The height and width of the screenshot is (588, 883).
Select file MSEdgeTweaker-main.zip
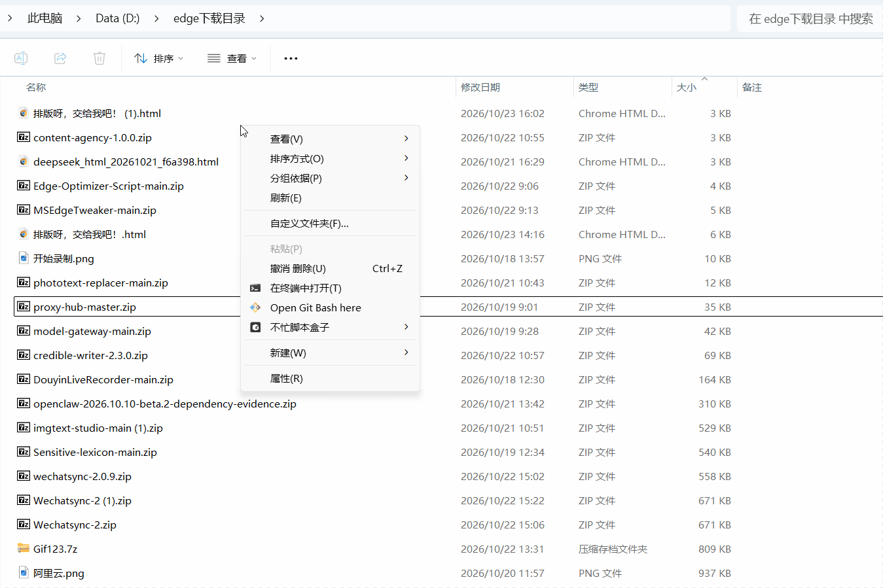[x=95, y=210]
